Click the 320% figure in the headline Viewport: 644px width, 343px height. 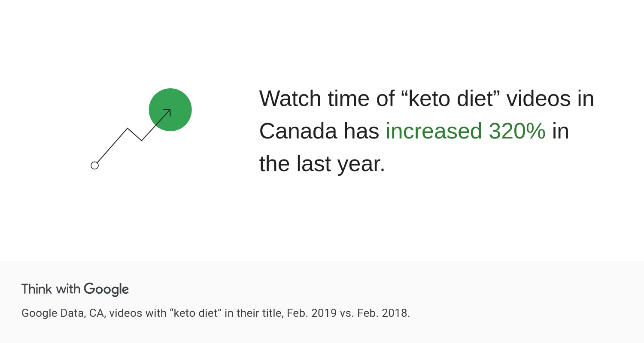pos(517,131)
